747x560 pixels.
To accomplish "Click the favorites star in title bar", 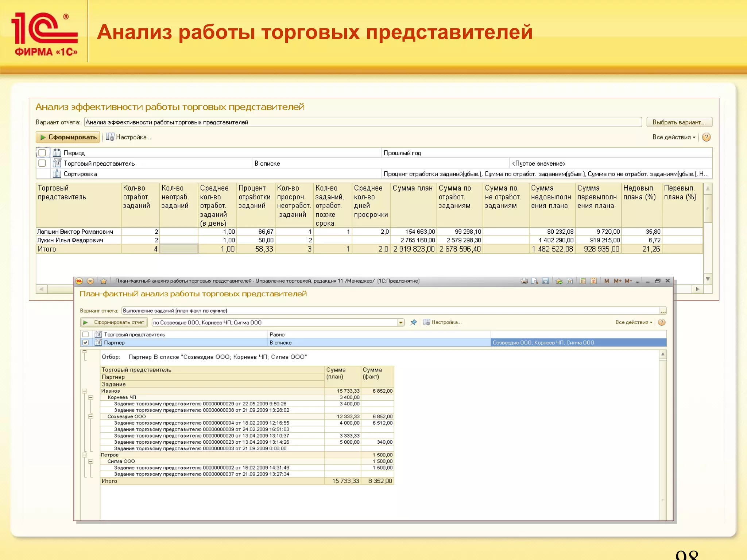I will coord(104,281).
